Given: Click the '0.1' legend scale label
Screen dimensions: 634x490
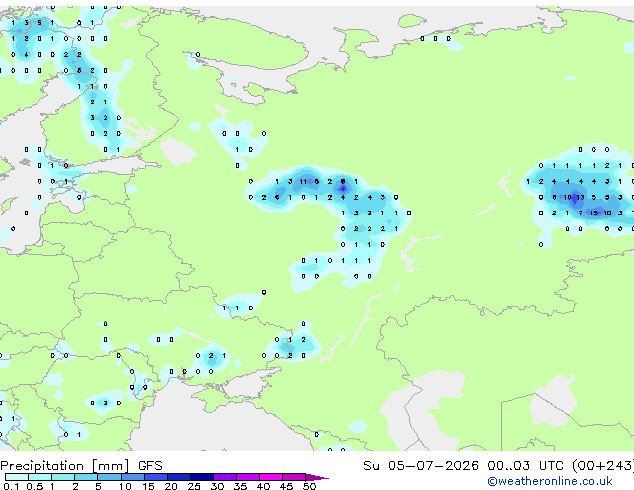Looking at the screenshot, I should [x=11, y=486].
